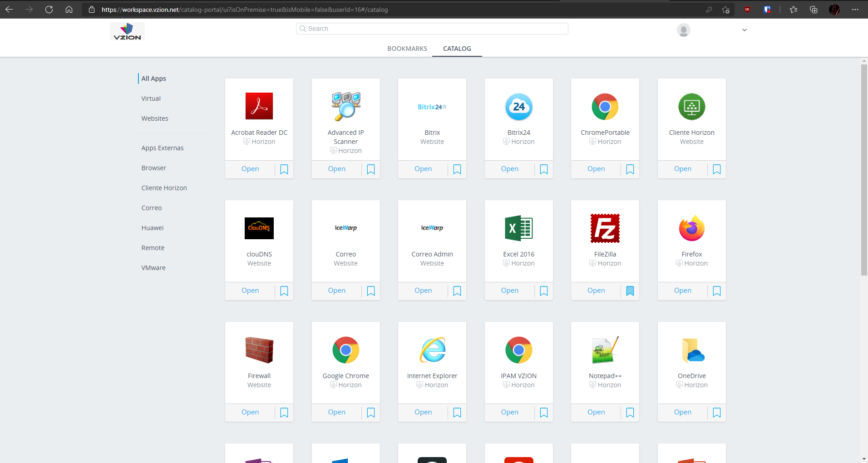Click the Acrobat Reader DC app icon
Image resolution: width=868 pixels, height=463 pixels.
tap(259, 106)
